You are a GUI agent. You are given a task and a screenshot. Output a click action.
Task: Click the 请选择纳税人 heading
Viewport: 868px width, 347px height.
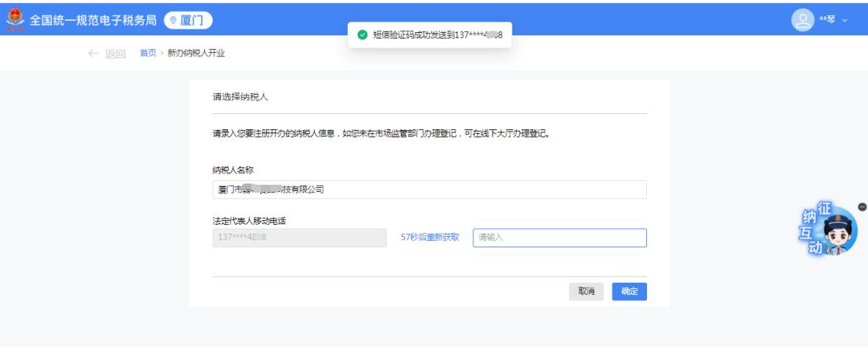[241, 96]
